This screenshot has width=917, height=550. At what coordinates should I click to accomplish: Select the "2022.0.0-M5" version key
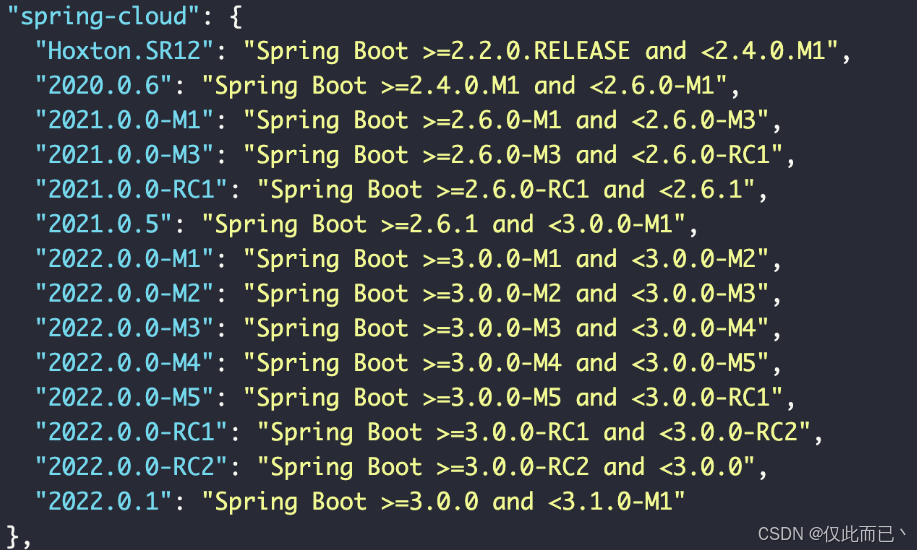point(125,397)
